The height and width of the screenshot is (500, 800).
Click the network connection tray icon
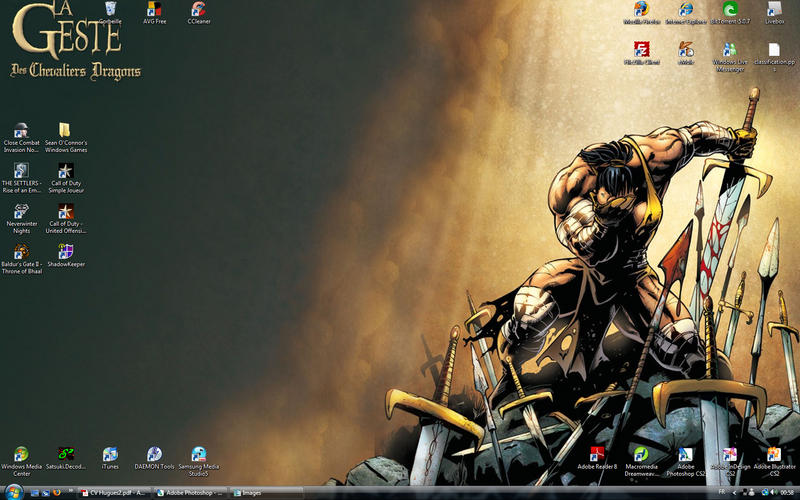coord(744,492)
